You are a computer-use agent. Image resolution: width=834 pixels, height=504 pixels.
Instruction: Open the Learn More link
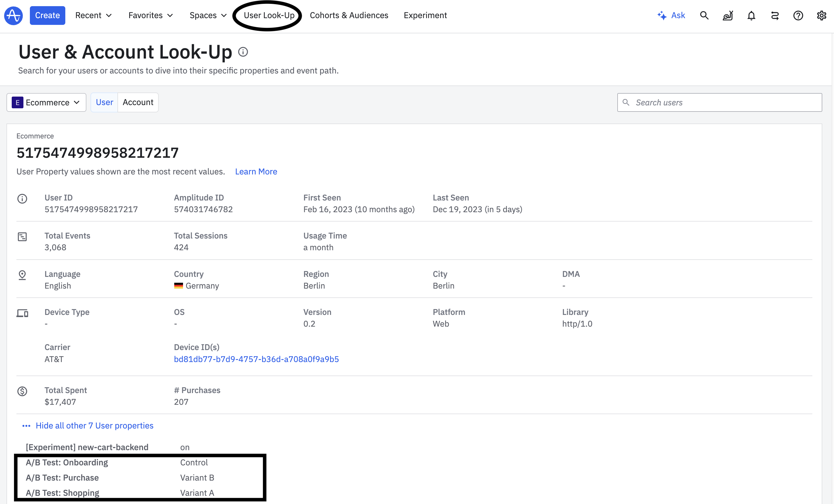tap(256, 172)
